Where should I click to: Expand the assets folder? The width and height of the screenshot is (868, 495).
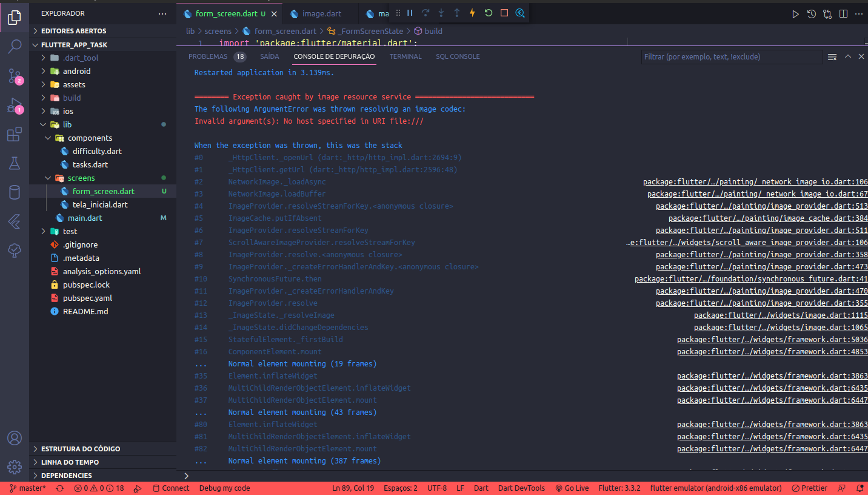[103, 84]
